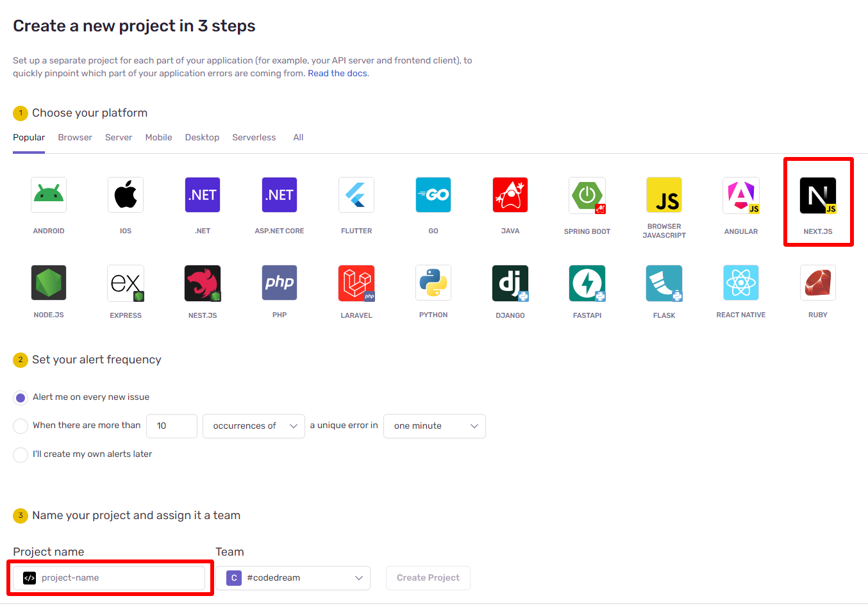Choose the PHP platform icon
This screenshot has width=868, height=605.
tap(280, 283)
